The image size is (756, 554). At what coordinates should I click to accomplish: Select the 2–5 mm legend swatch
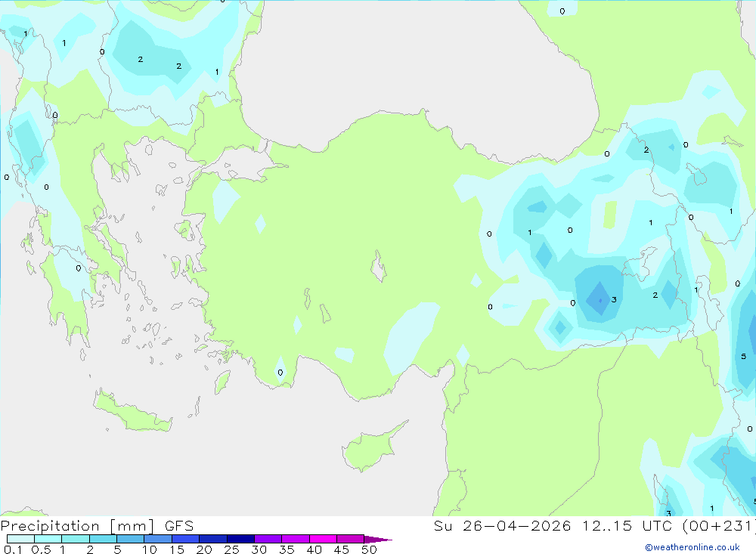103,539
